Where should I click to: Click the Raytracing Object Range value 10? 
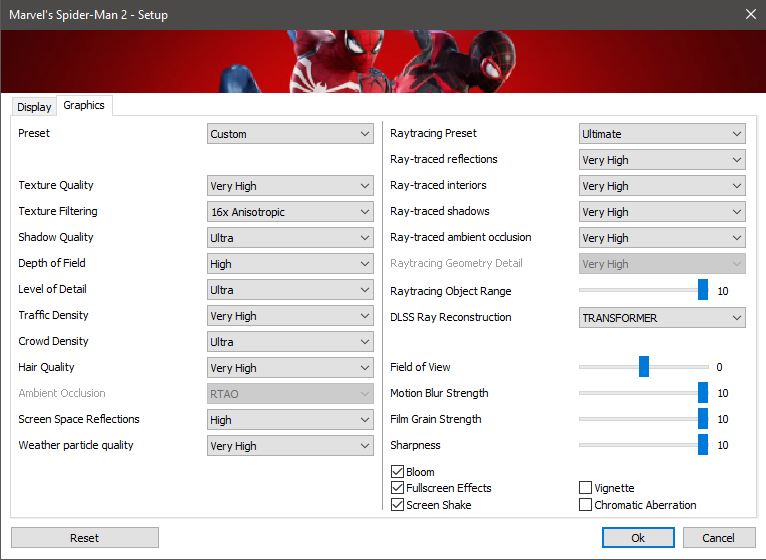pos(723,291)
